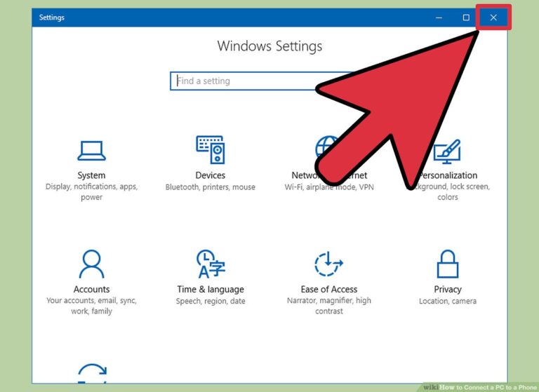Open the Update & security arrows icon
The width and height of the screenshot is (539, 392).
click(92, 373)
